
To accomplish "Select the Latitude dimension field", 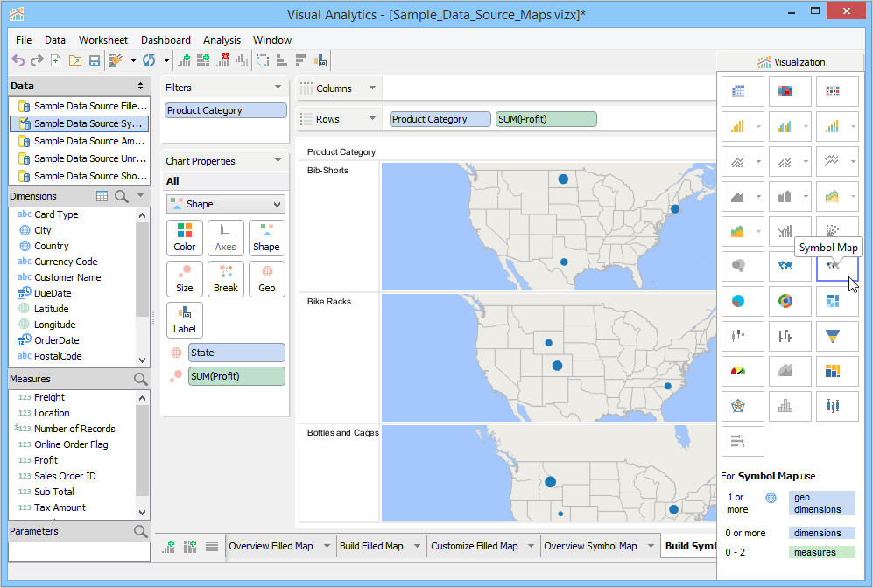I will 51,309.
